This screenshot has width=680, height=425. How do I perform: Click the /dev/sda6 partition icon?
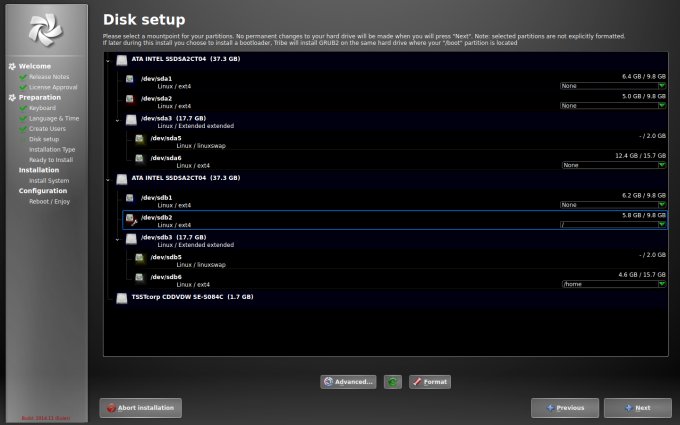pos(139,158)
